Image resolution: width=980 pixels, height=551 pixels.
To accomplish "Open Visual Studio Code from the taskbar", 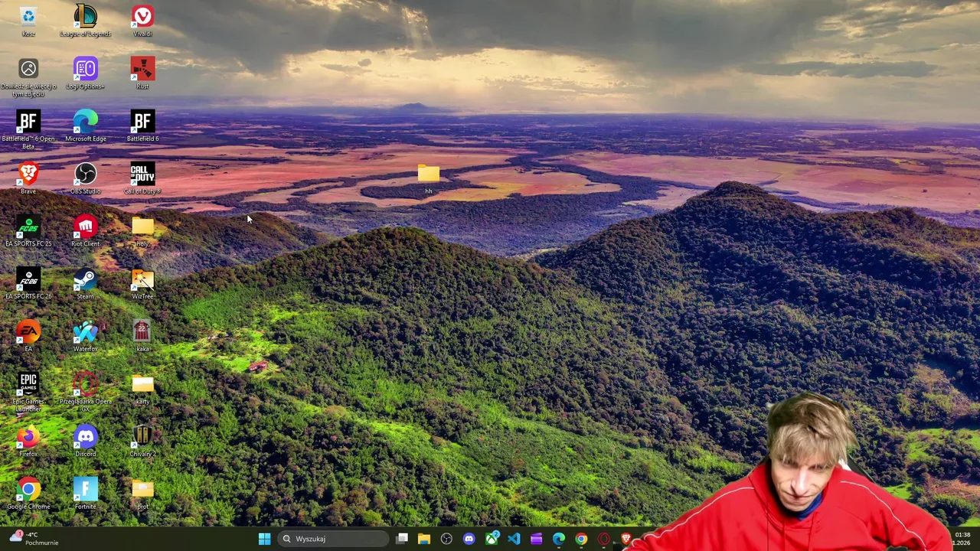I will (514, 539).
